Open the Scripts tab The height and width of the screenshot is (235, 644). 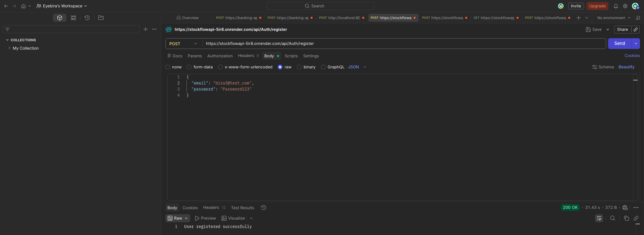pos(291,56)
